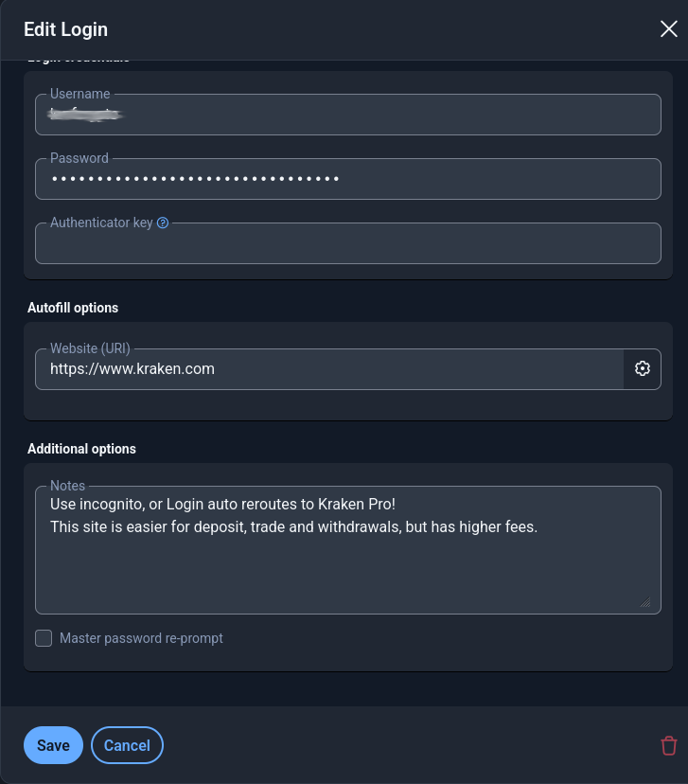
Task: Cancel editing the login
Action: point(127,745)
